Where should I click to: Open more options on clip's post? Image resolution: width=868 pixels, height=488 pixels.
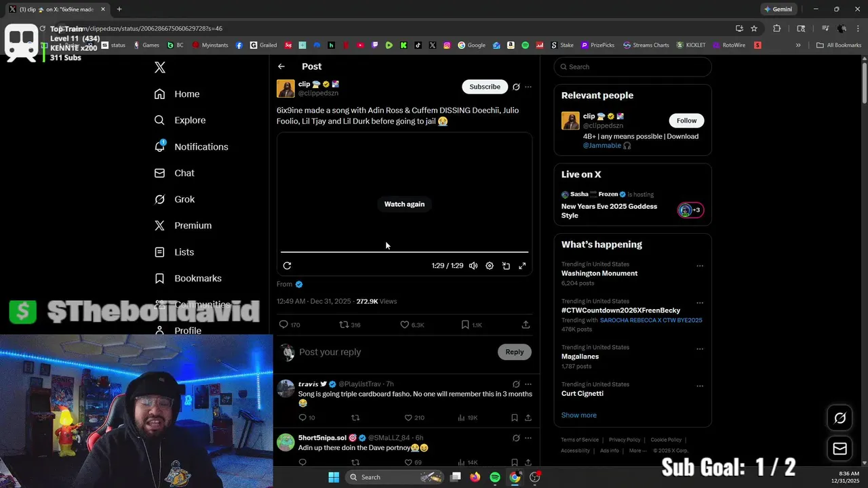(x=528, y=87)
